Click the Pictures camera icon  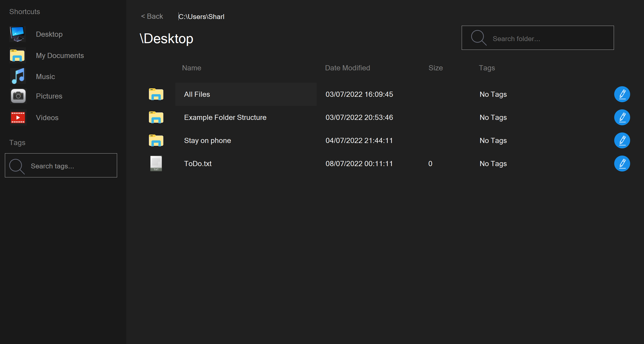(18, 96)
